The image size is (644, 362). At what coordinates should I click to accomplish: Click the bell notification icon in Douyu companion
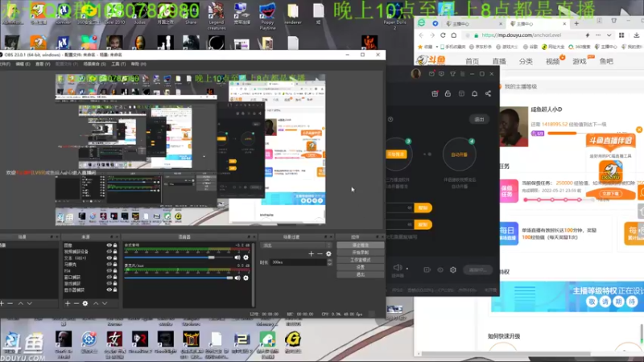474,93
